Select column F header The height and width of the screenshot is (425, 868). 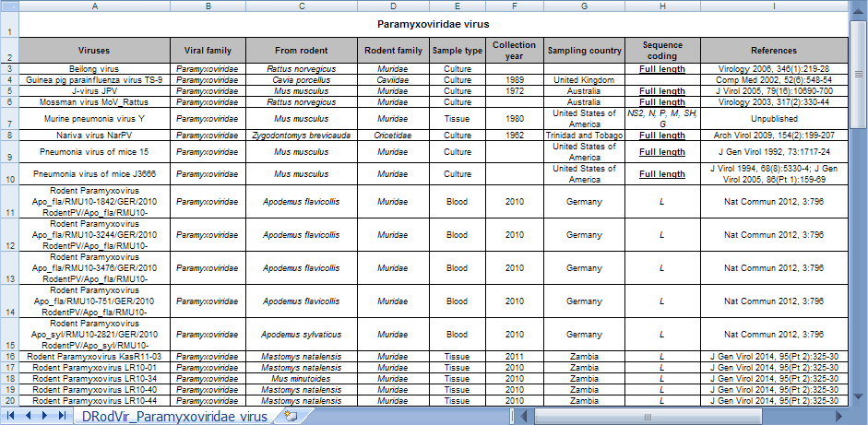pyautogui.click(x=515, y=6)
